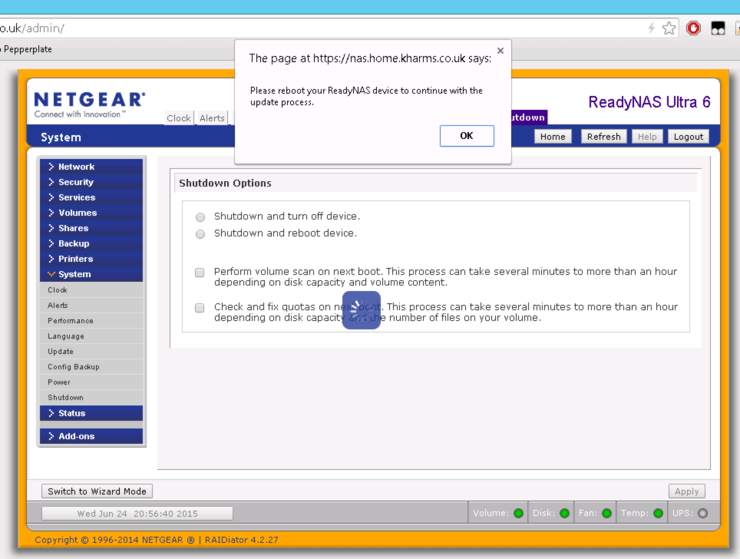Switch to the Clock tab

(x=179, y=118)
